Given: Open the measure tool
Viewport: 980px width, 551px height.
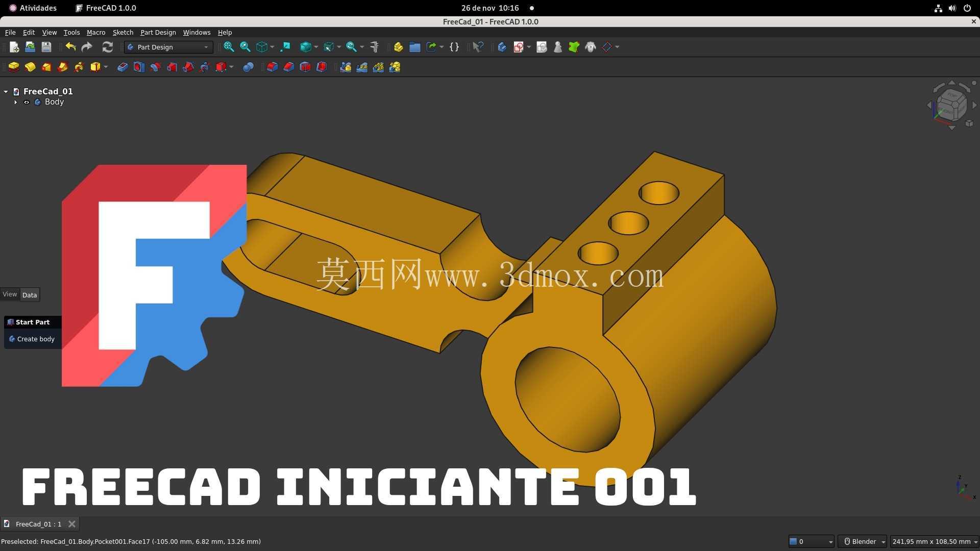Looking at the screenshot, I should [x=375, y=47].
